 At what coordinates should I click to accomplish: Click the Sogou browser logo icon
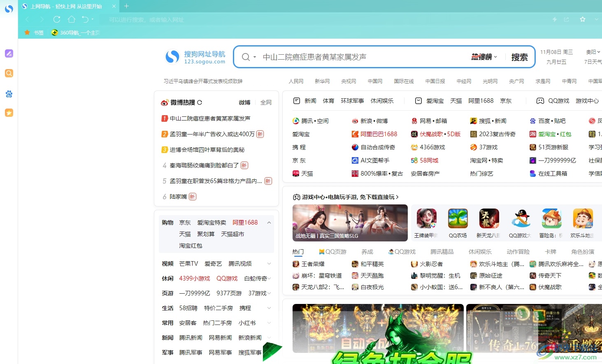pyautogui.click(x=9, y=9)
